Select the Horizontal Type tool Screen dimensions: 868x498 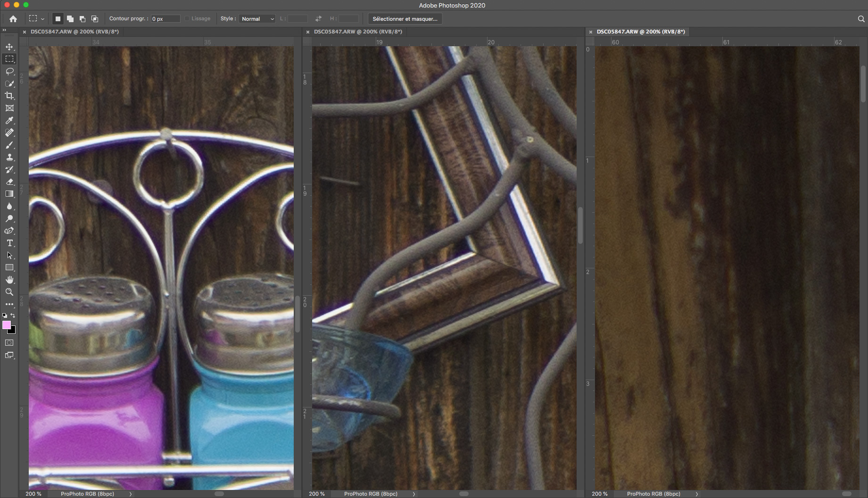9,243
